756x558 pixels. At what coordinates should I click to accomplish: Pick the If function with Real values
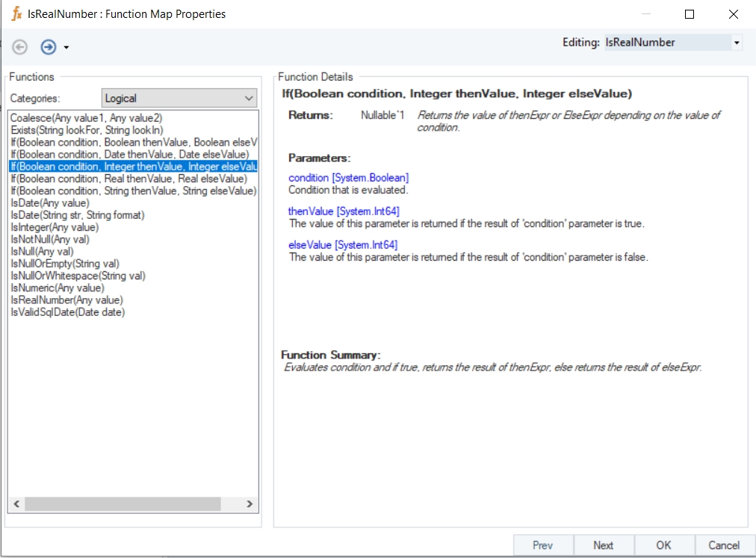click(128, 179)
